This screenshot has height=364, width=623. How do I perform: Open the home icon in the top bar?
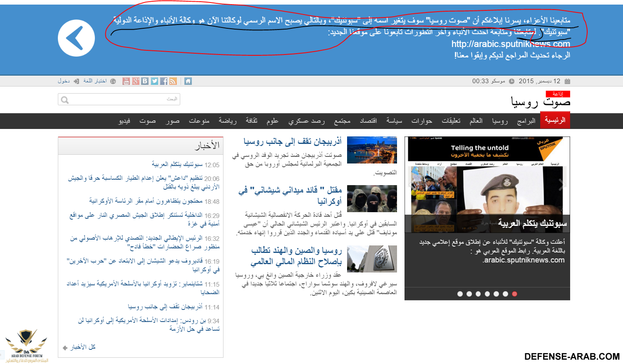pyautogui.click(x=188, y=81)
